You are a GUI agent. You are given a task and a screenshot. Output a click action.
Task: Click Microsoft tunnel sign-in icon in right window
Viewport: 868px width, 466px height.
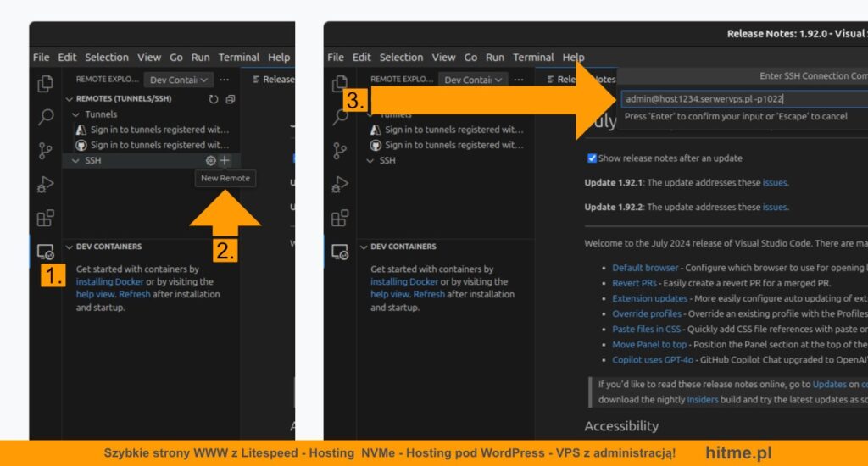point(376,130)
